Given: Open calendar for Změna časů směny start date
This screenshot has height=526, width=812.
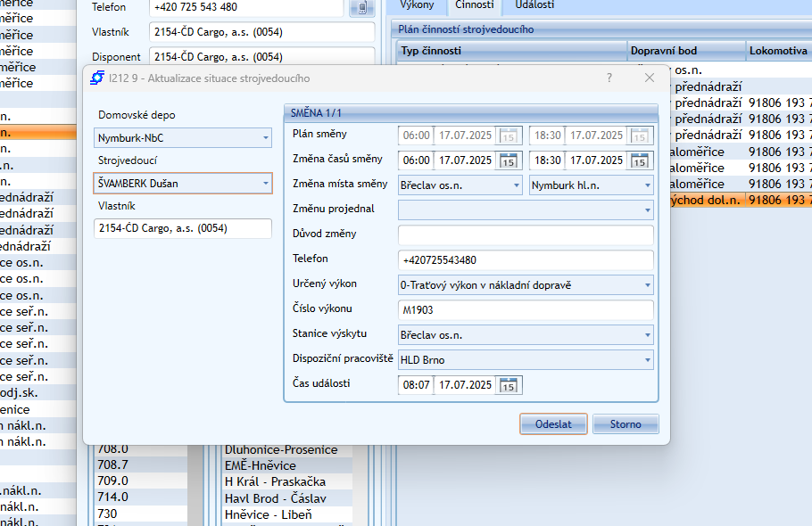Looking at the screenshot, I should click(x=509, y=161).
